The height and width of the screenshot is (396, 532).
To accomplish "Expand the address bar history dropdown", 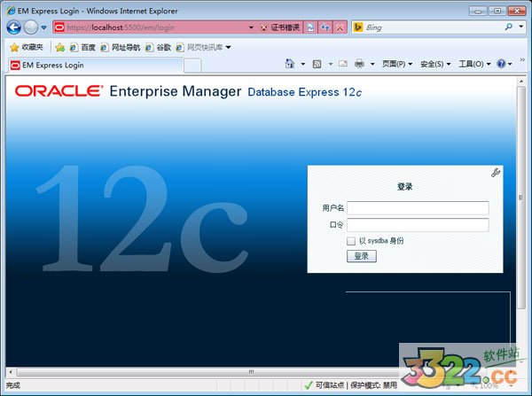I will coord(251,27).
